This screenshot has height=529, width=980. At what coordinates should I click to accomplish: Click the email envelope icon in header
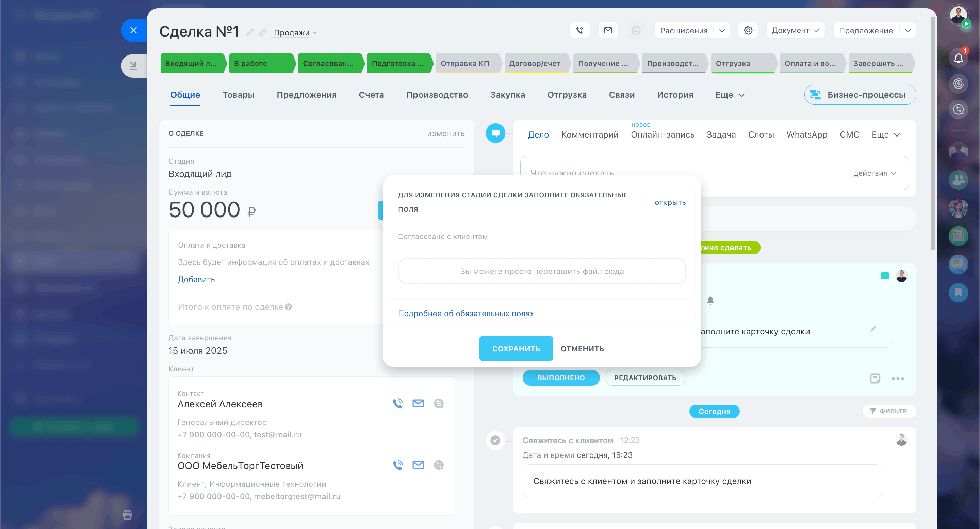coord(607,30)
